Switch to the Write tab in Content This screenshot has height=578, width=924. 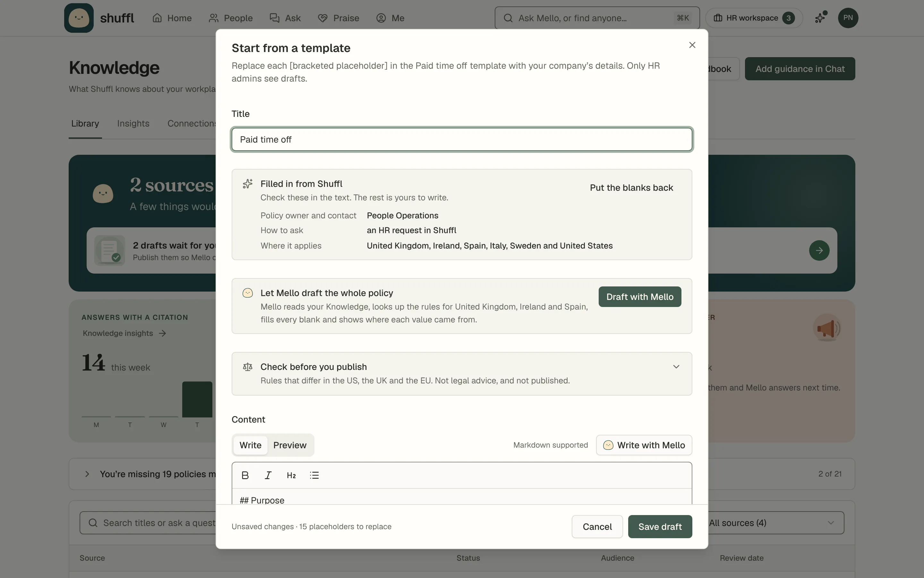[x=251, y=445]
